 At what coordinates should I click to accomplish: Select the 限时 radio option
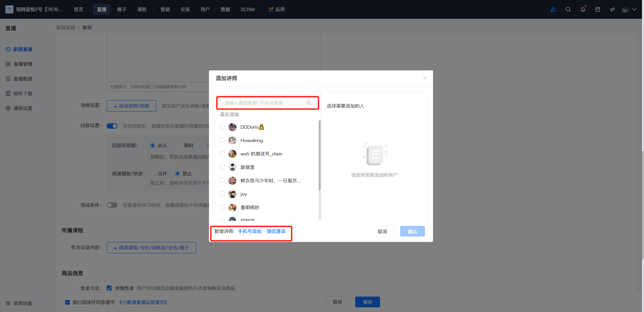(x=177, y=145)
